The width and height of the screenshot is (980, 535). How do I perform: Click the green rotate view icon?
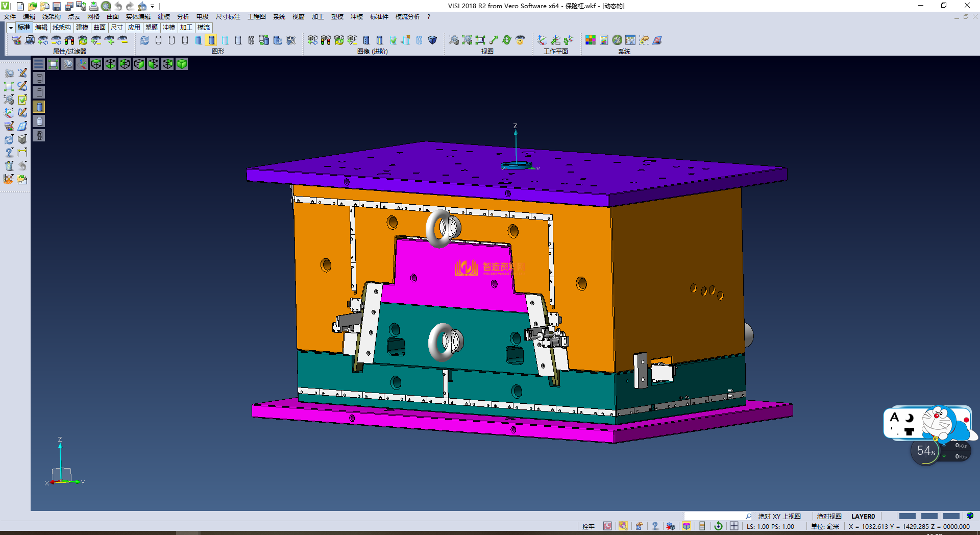507,40
